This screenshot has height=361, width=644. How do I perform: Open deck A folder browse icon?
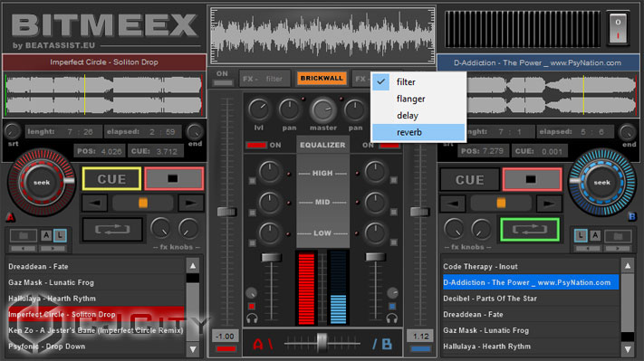pyautogui.click(x=24, y=235)
